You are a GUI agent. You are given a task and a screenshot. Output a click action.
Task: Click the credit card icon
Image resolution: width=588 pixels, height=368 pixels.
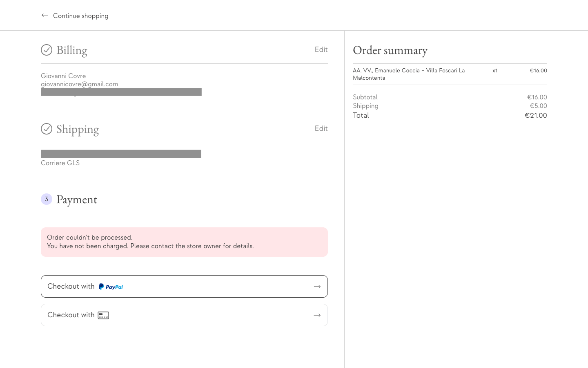click(x=103, y=315)
